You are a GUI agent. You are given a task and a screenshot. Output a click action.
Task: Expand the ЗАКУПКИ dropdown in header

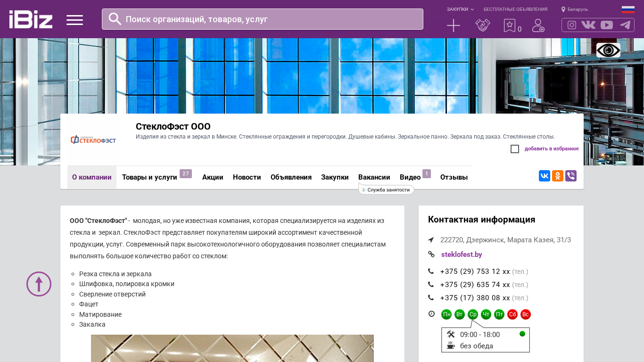460,9
